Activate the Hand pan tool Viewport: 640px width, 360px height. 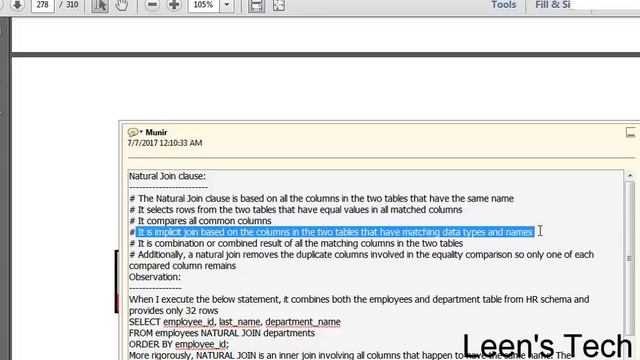pyautogui.click(x=122, y=5)
